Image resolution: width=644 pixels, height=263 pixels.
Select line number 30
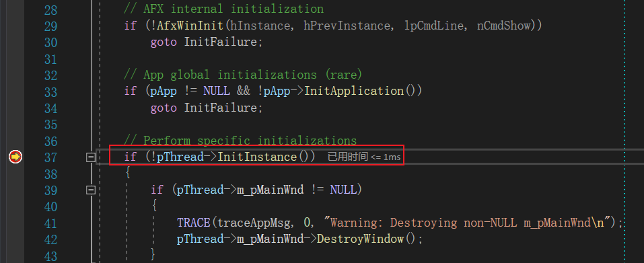click(50, 42)
